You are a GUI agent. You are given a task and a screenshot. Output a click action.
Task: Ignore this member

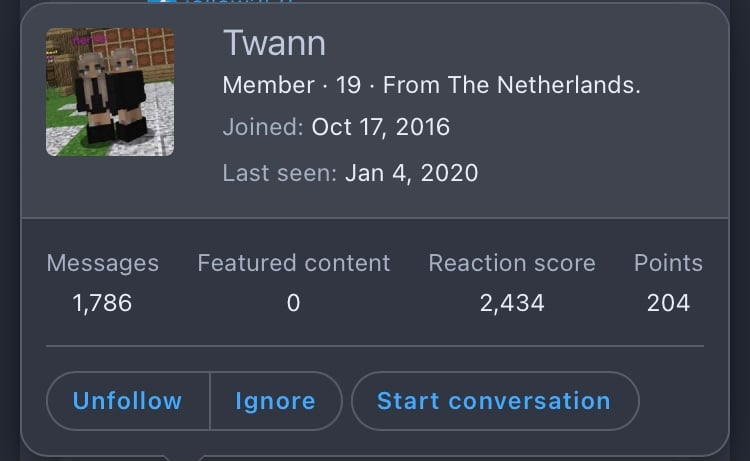[x=276, y=401]
